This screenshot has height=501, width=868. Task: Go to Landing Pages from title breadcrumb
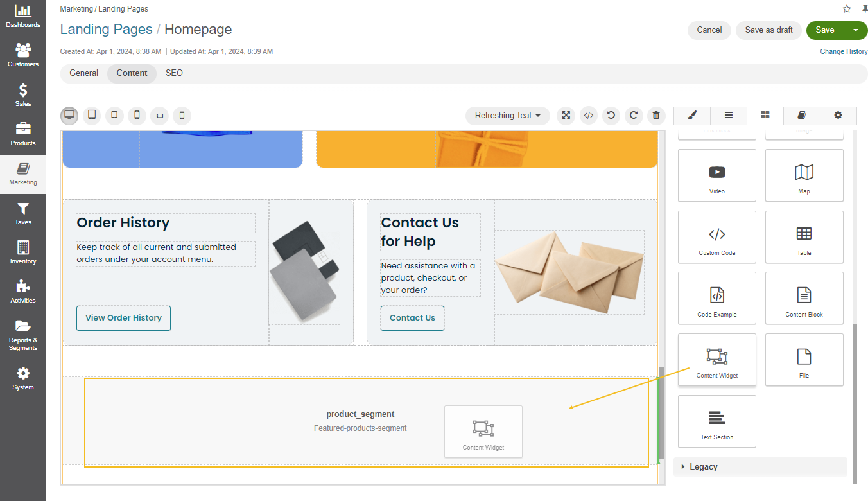coord(107,30)
